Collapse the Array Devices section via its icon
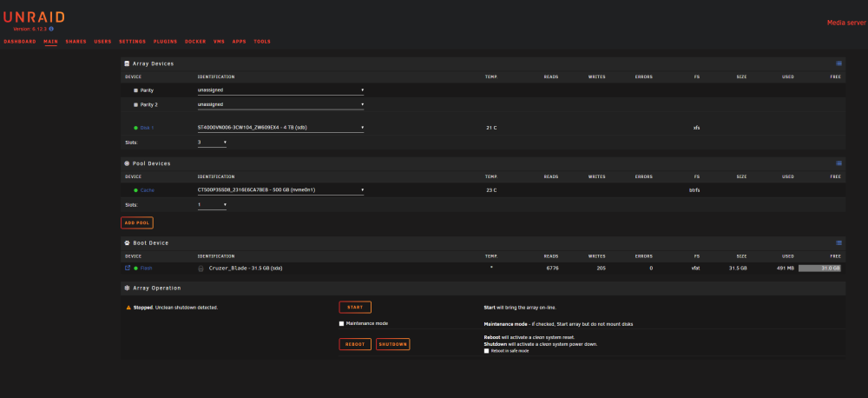The height and width of the screenshot is (398, 868). (838, 63)
